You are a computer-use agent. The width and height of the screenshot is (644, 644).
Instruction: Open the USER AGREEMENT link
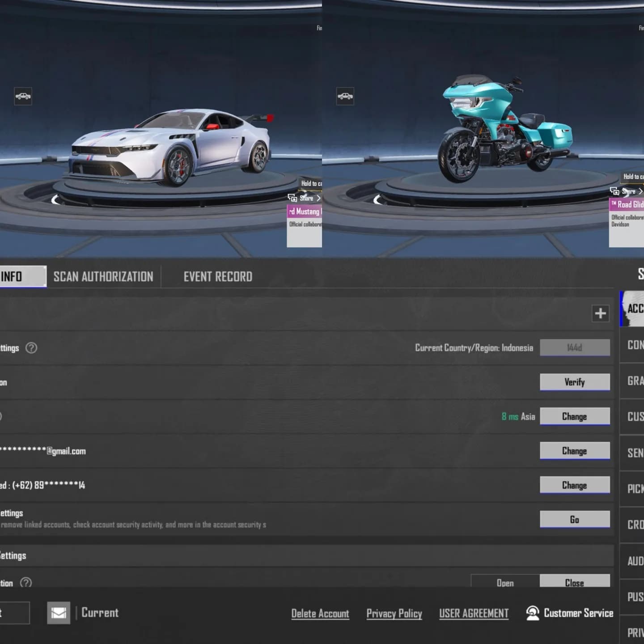click(x=474, y=613)
